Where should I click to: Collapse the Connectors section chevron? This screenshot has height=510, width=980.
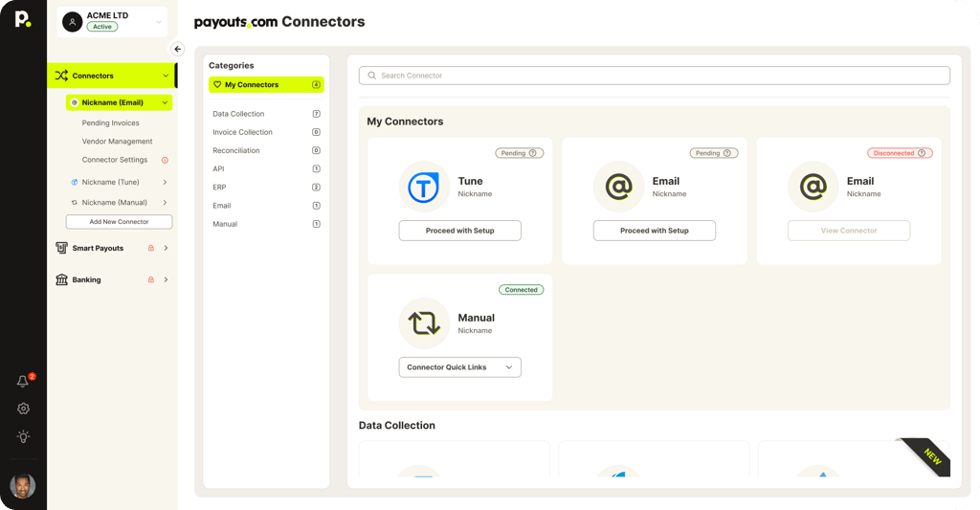pyautogui.click(x=166, y=76)
